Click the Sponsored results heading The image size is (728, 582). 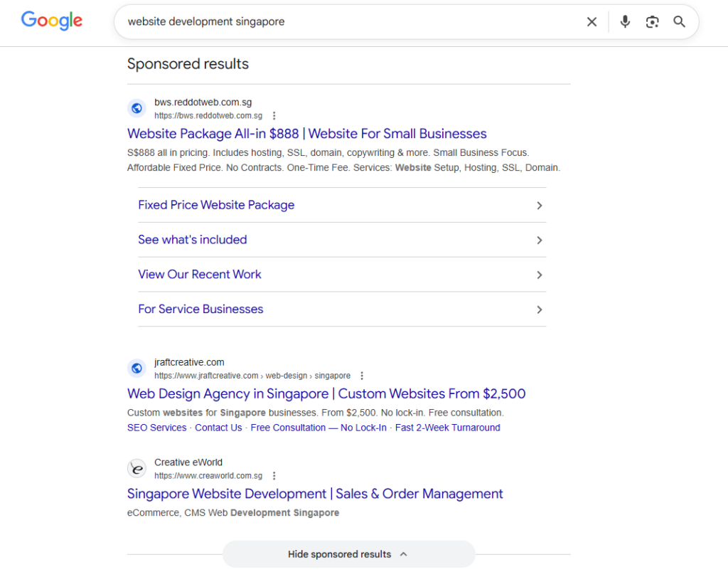(x=188, y=63)
